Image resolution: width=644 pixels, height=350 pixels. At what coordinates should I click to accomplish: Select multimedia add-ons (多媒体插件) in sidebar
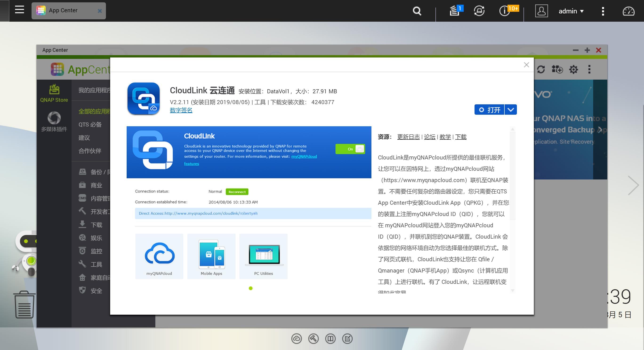pos(54,122)
